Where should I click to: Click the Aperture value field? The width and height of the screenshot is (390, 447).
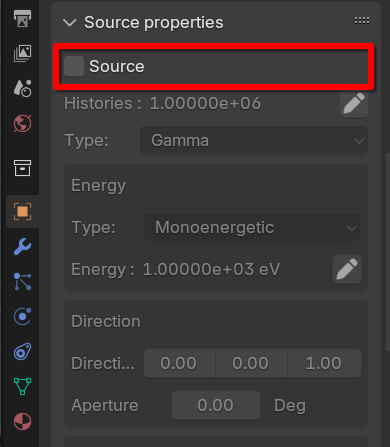point(216,405)
